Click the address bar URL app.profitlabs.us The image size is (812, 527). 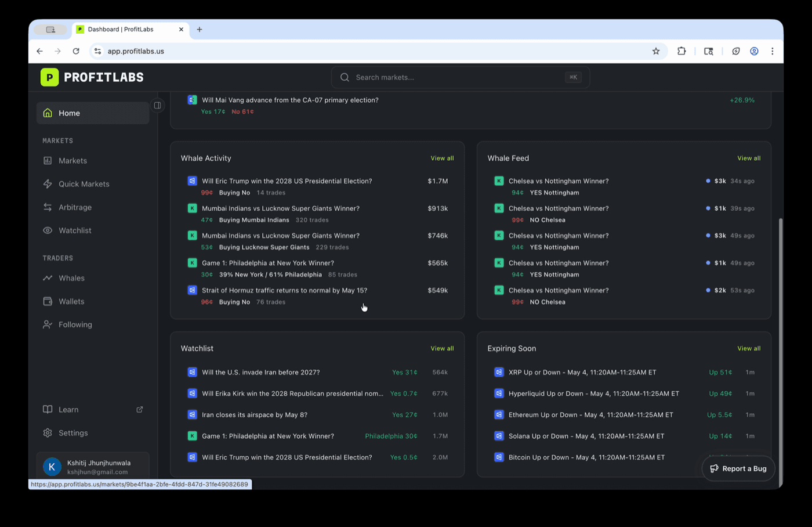(x=136, y=51)
